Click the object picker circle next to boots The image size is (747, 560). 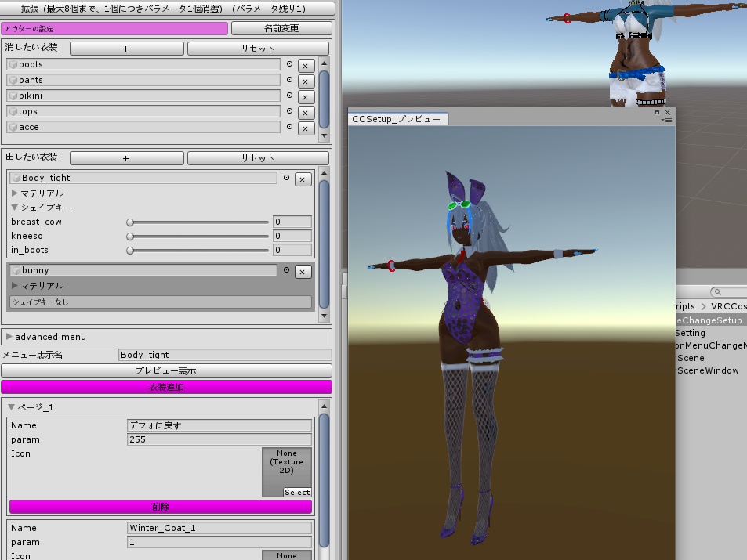(x=289, y=65)
